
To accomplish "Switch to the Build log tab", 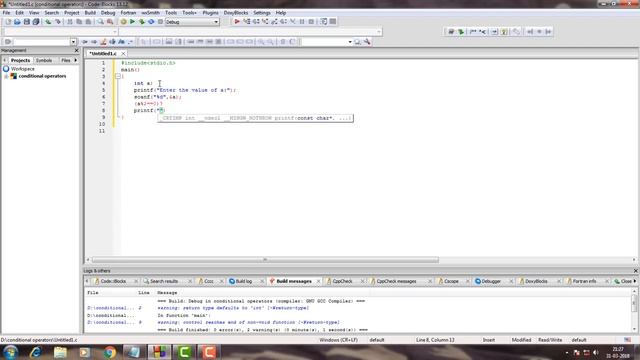I will coord(244,281).
